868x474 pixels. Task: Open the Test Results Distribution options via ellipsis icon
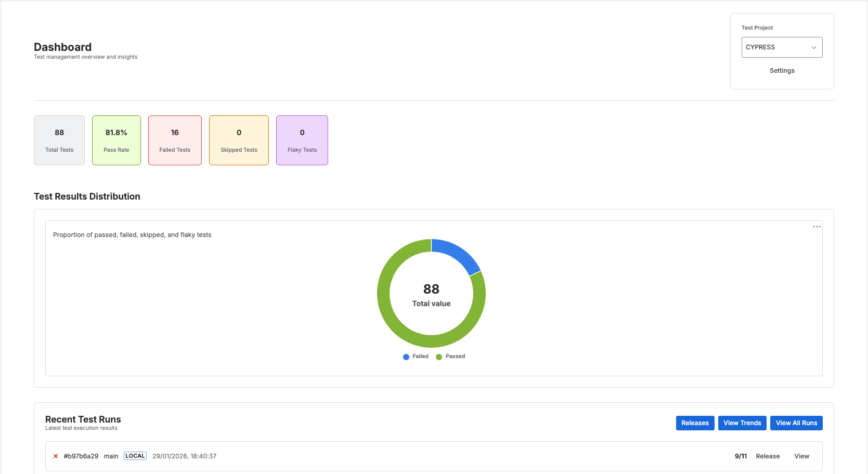click(x=817, y=227)
